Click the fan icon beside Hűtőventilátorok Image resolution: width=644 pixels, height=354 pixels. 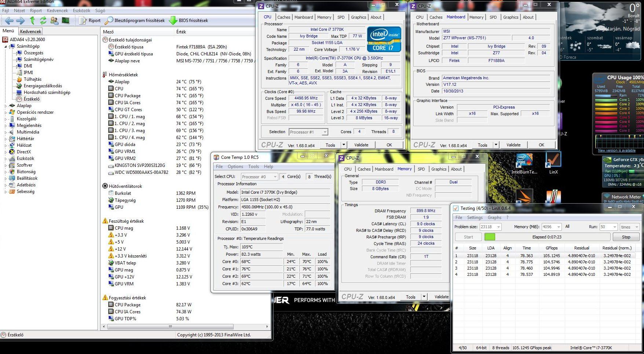pos(105,186)
